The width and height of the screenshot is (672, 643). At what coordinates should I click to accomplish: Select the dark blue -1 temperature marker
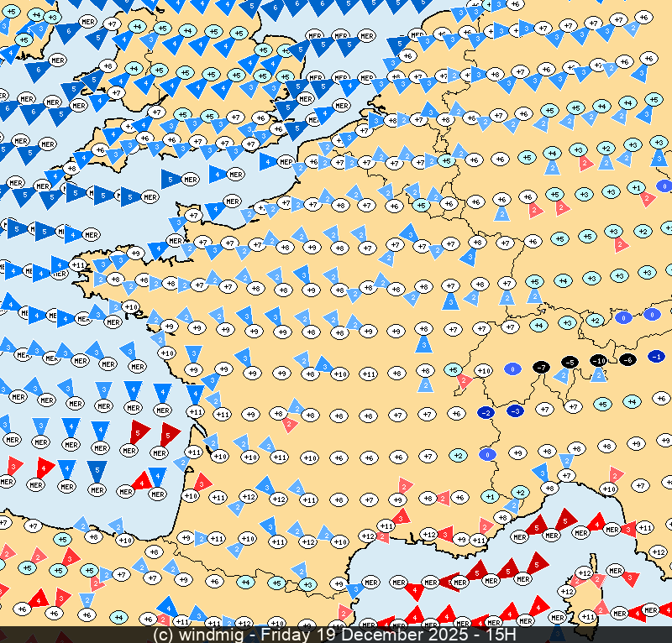tap(657, 357)
